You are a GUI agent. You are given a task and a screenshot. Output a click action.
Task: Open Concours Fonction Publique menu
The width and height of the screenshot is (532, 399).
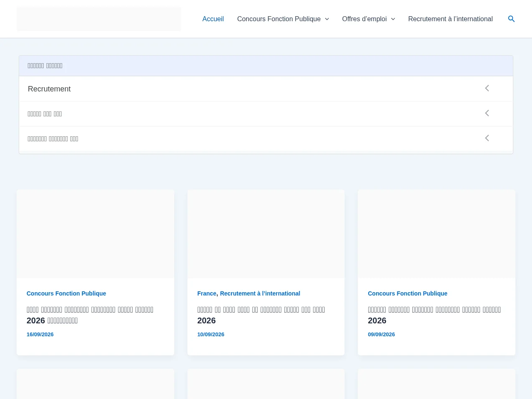pos(279,19)
